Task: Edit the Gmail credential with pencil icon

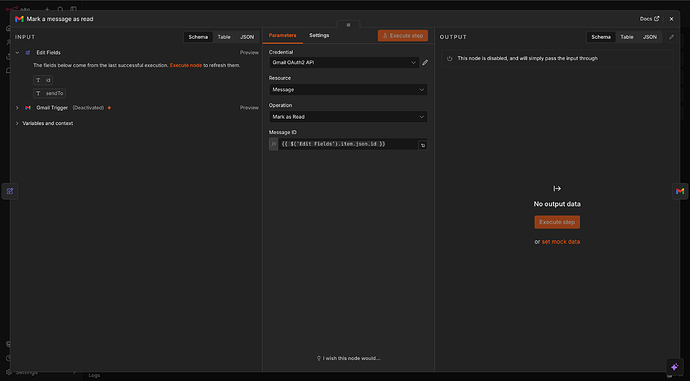Action: pos(425,62)
